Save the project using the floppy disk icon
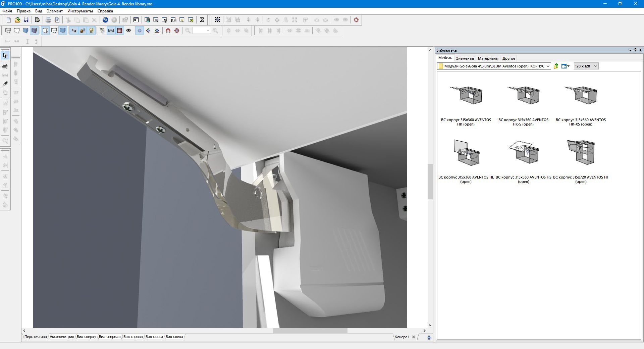Screen dimensions: 644x349 click(x=26, y=20)
